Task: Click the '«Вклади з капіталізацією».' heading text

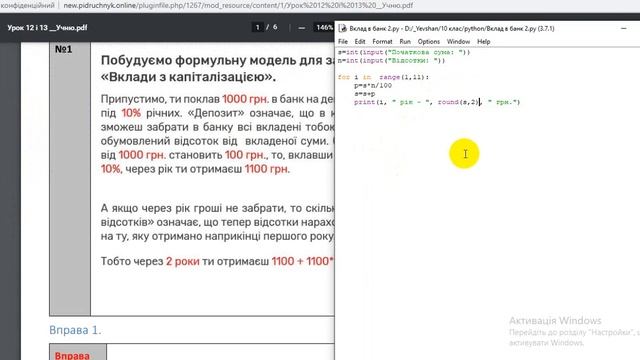Action: (188, 77)
